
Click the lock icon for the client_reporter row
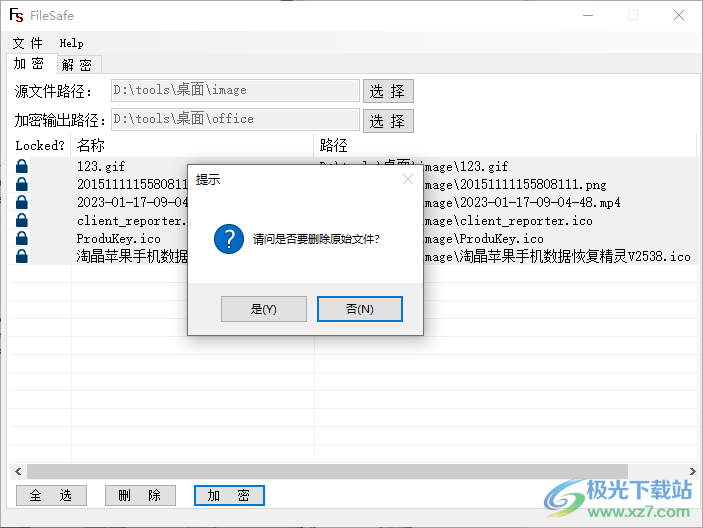(22, 220)
